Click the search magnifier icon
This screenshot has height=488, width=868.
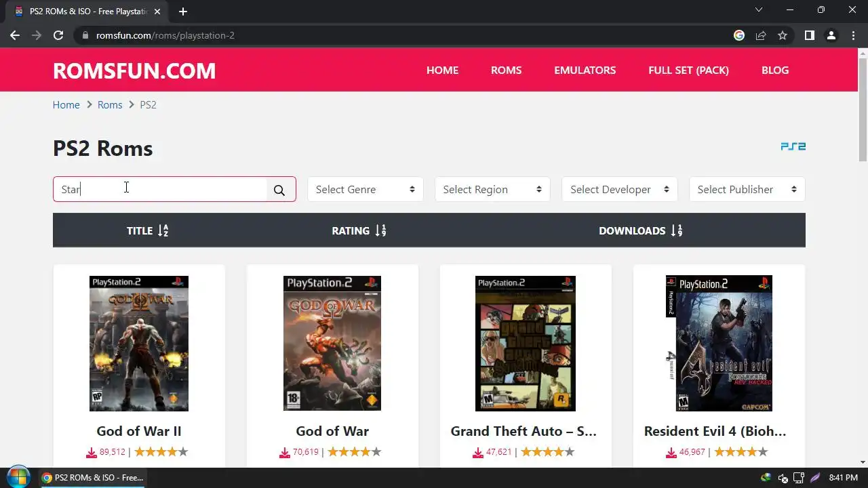point(279,190)
